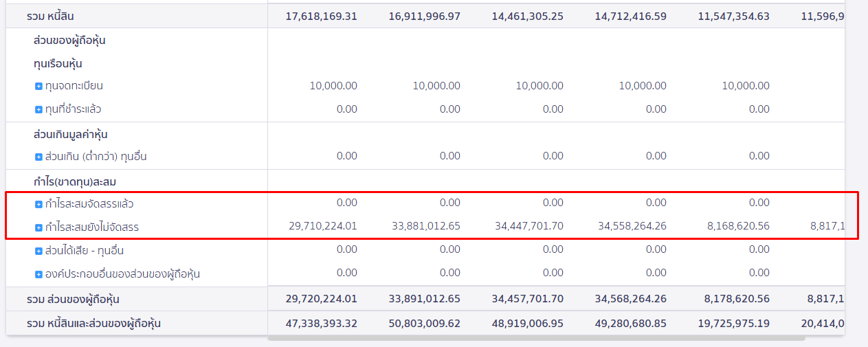The height and width of the screenshot is (347, 868).
Task: Click the value 19,725,975.19
Action: point(734,323)
